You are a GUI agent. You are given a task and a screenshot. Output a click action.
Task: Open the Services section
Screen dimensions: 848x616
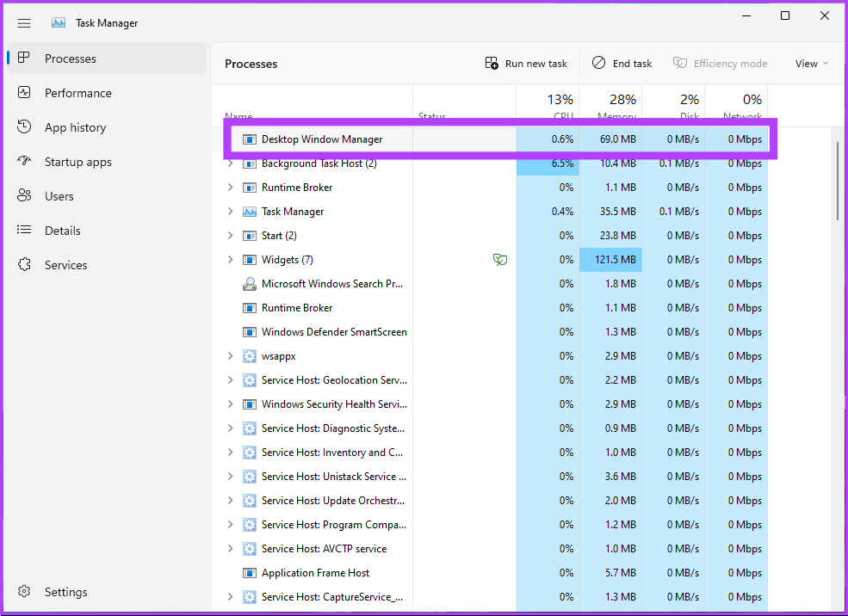coord(66,264)
